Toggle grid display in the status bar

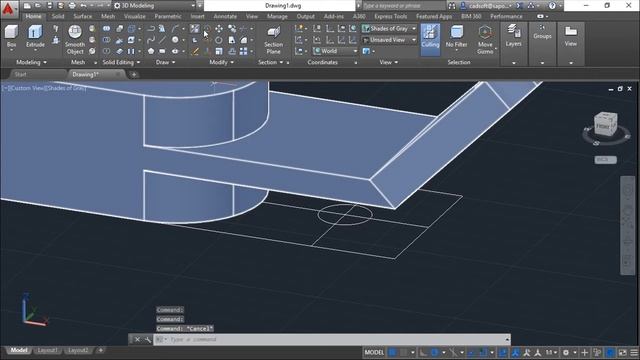(392, 352)
